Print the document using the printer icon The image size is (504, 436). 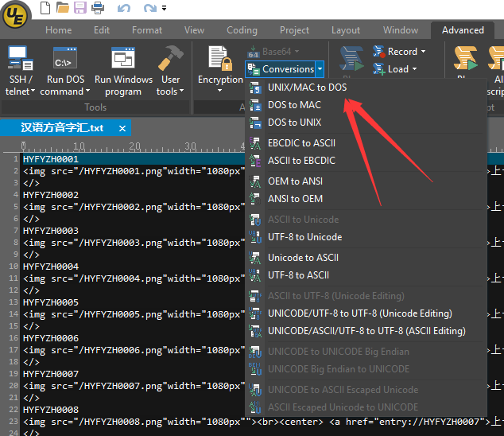click(x=98, y=8)
